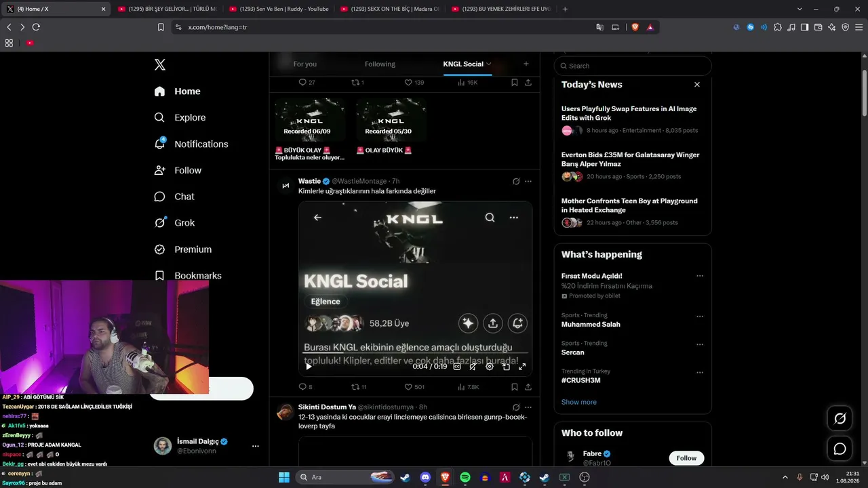The height and width of the screenshot is (488, 868).
Task: Open Wastie's profile avatar
Action: (285, 185)
